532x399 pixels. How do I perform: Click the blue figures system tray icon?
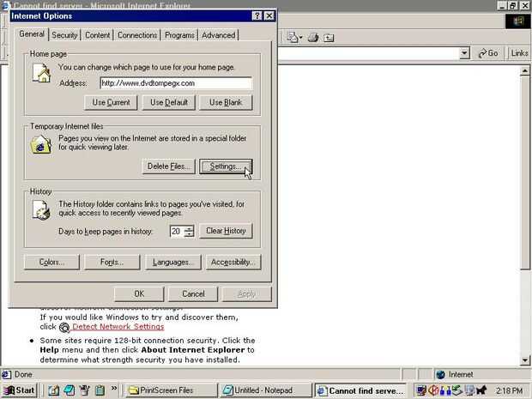click(444, 391)
